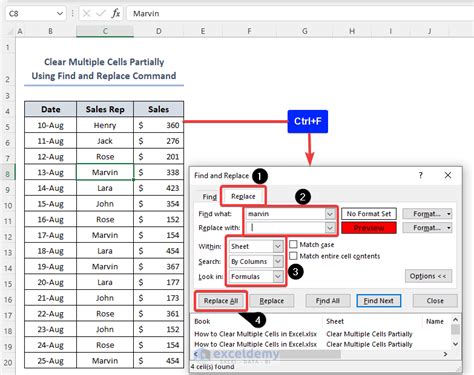Click the red Preview format swatch
This screenshot has width=474, height=375.
(x=369, y=228)
